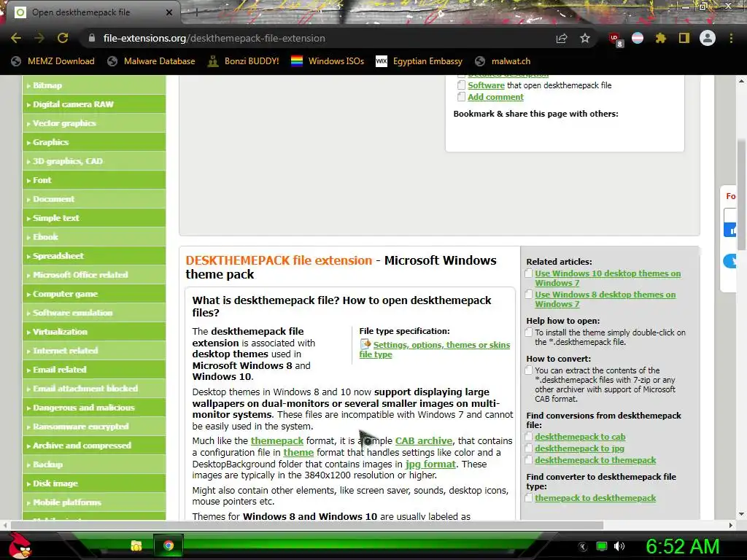Viewport: 747px width, 560px height.
Task: Click the browser forward arrow
Action: point(39,38)
